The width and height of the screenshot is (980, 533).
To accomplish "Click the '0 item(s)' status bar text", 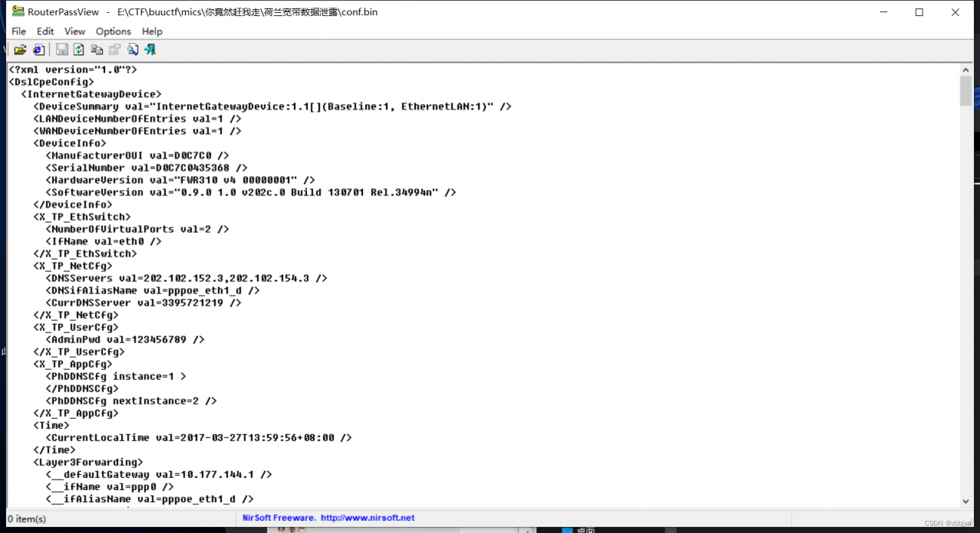I will (27, 518).
